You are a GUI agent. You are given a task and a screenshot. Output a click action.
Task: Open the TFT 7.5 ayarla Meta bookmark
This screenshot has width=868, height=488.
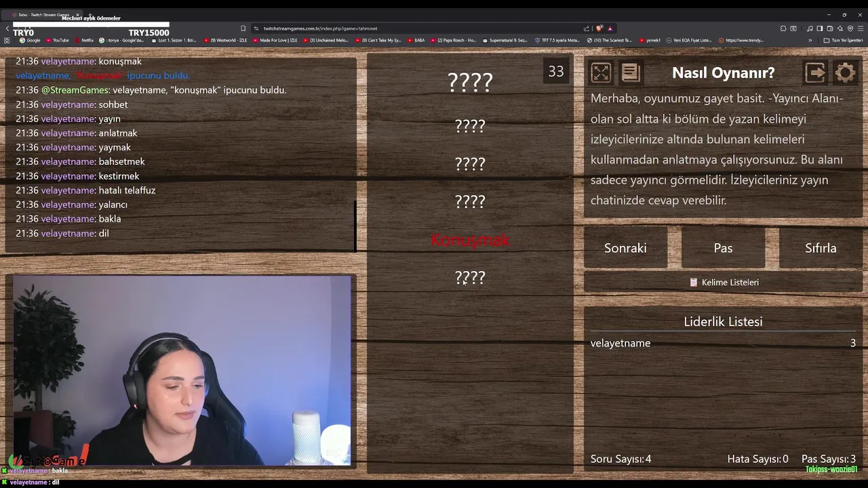[556, 40]
